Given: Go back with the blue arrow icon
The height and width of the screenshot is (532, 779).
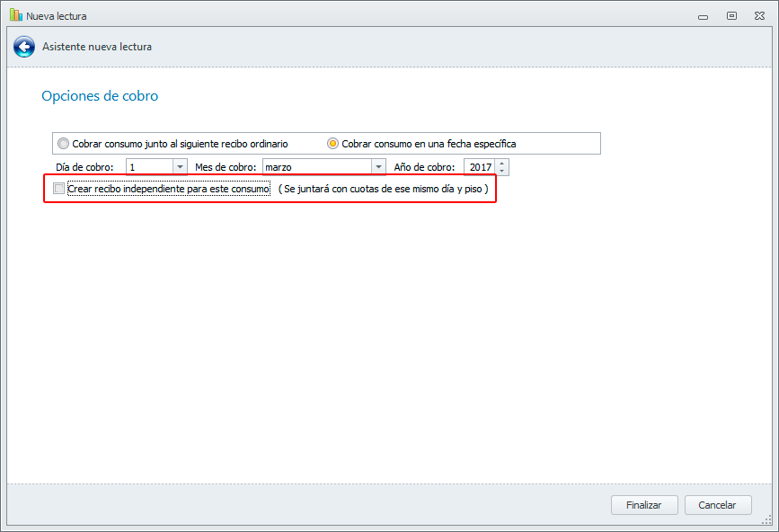Looking at the screenshot, I should pos(24,47).
